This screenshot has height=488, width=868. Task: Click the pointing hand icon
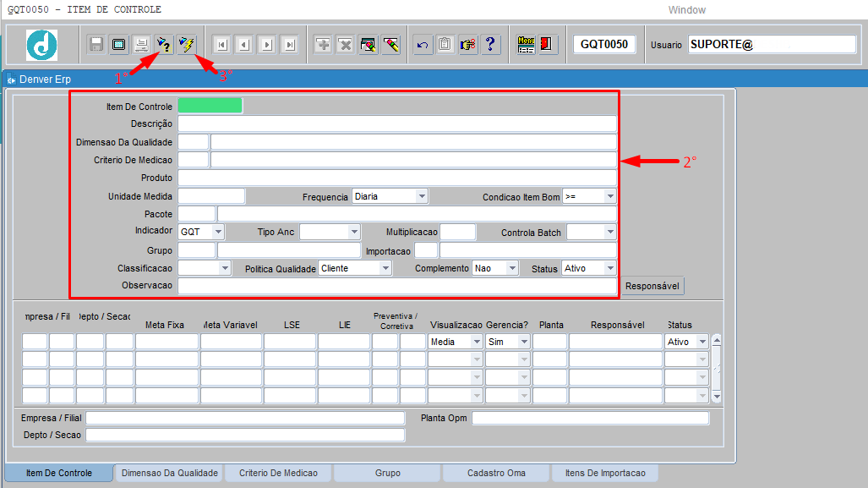pyautogui.click(x=467, y=44)
